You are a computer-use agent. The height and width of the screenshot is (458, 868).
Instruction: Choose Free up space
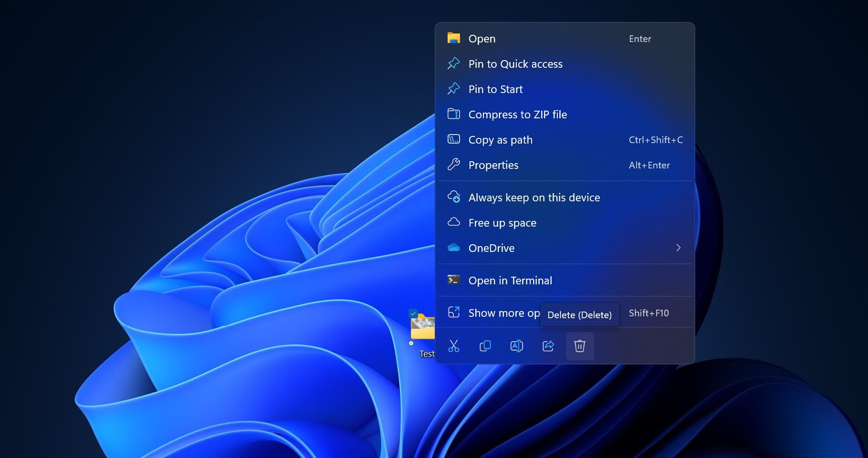tap(502, 223)
